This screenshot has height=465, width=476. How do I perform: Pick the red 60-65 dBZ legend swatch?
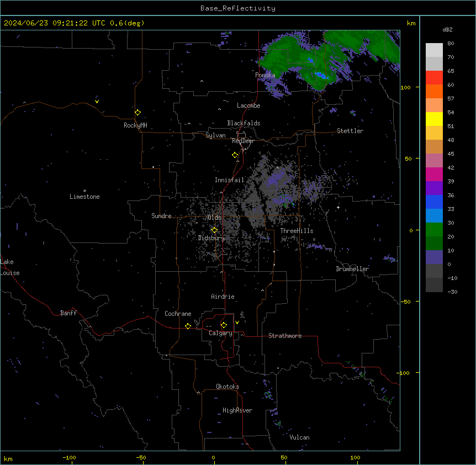point(434,78)
